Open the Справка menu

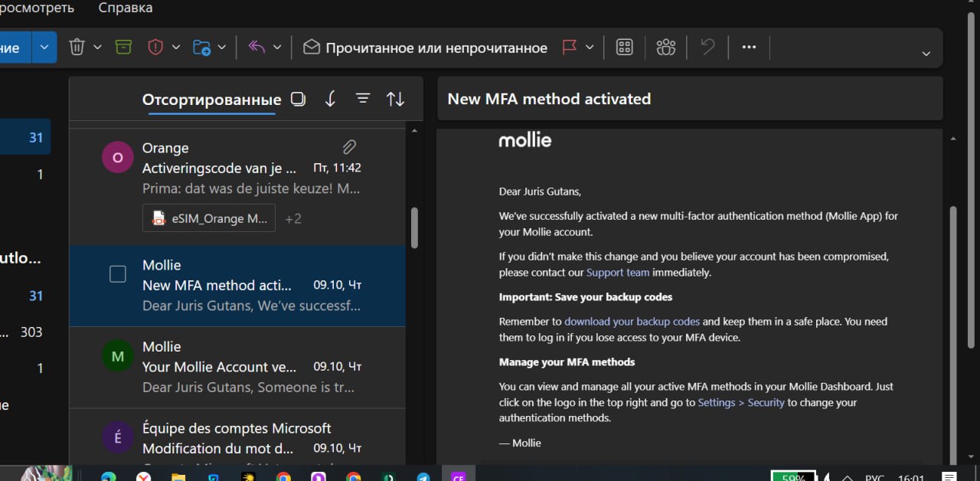[126, 8]
